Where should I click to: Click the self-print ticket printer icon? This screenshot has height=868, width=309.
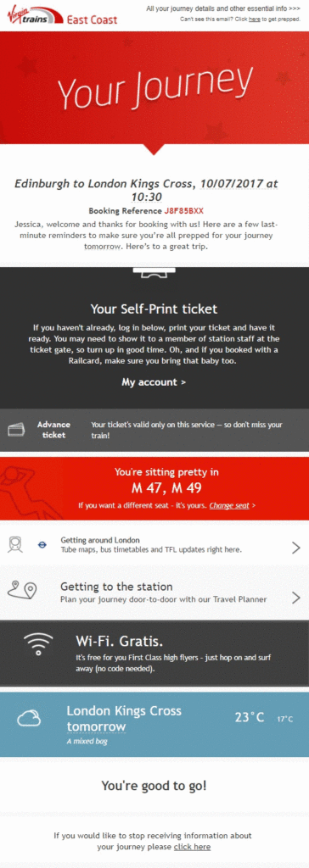(154, 272)
